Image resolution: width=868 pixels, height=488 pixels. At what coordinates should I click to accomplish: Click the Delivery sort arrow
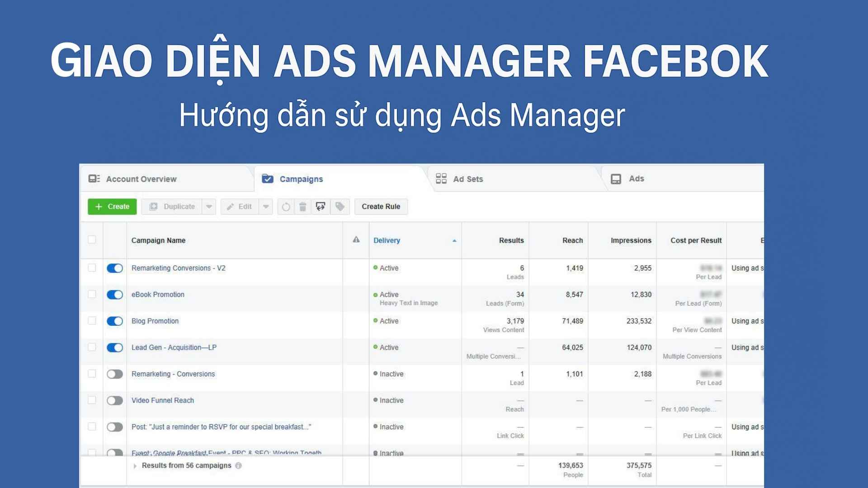coord(454,241)
